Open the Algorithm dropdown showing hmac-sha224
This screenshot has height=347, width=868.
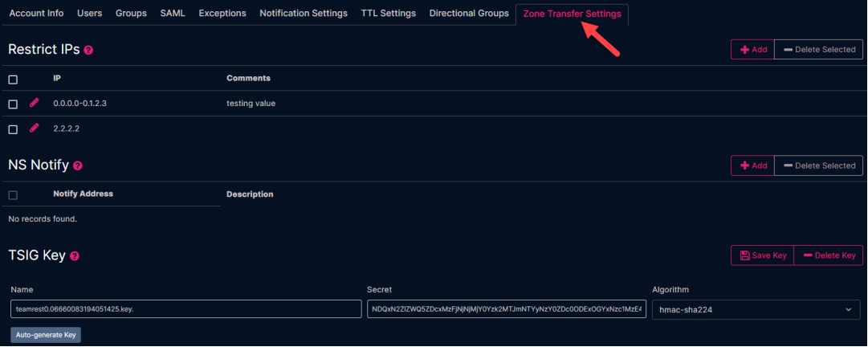pos(756,309)
